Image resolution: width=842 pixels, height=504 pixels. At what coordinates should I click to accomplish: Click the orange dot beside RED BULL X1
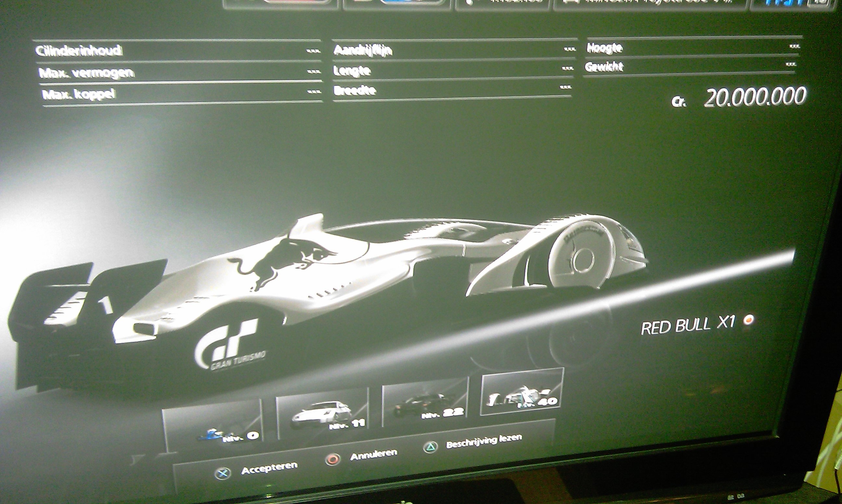coord(748,320)
